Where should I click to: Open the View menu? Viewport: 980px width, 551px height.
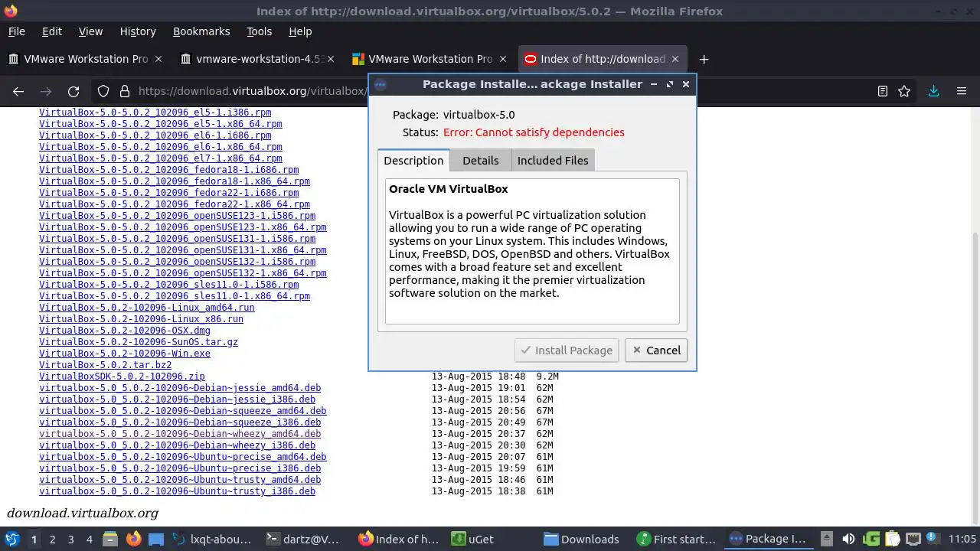pyautogui.click(x=90, y=31)
